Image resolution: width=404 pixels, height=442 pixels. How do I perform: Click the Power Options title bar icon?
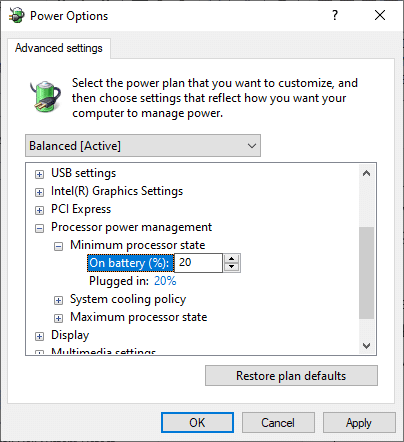pyautogui.click(x=17, y=15)
